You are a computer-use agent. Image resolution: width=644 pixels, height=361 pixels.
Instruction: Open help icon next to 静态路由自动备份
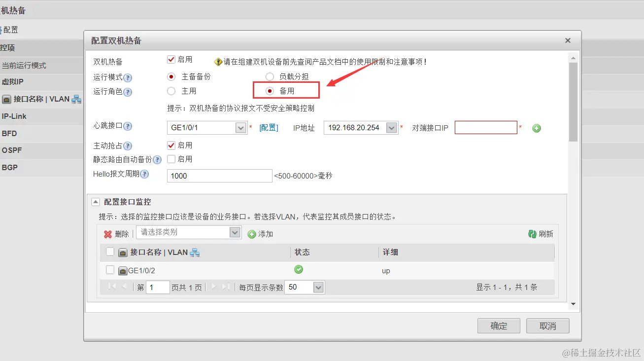[x=157, y=160]
